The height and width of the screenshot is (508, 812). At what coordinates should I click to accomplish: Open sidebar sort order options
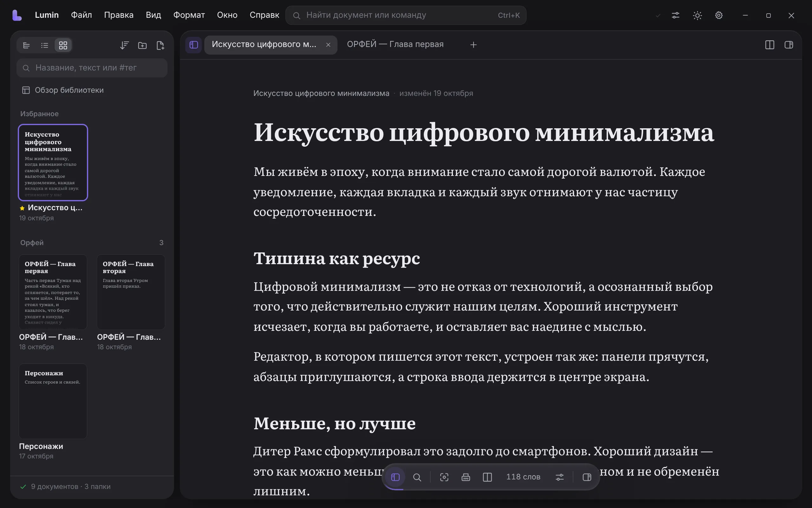pos(124,45)
